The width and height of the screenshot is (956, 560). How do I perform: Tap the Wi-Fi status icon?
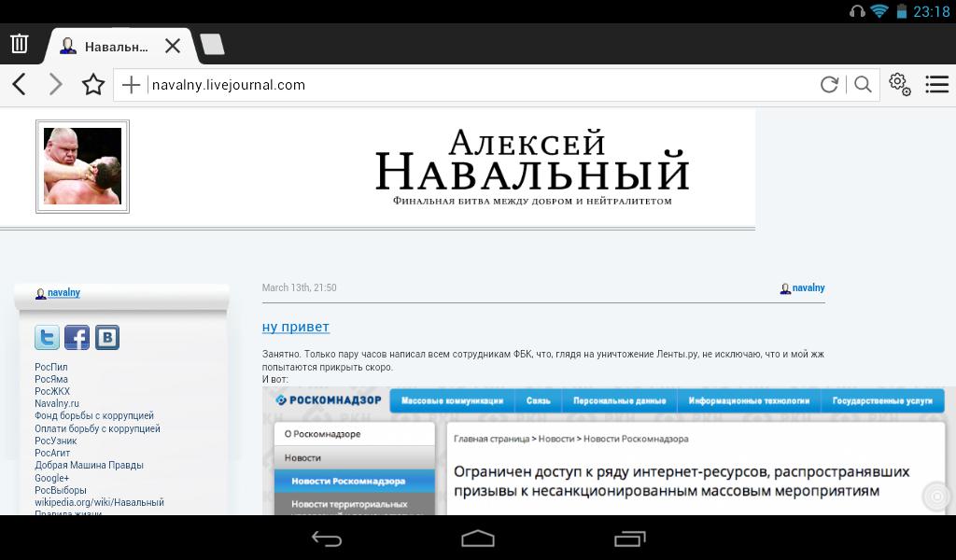pyautogui.click(x=879, y=11)
